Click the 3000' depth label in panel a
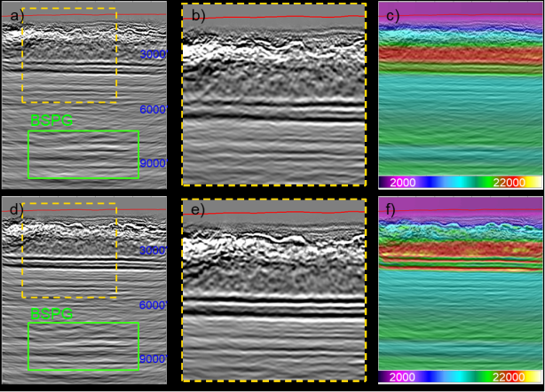545x392 pixels. coord(154,54)
